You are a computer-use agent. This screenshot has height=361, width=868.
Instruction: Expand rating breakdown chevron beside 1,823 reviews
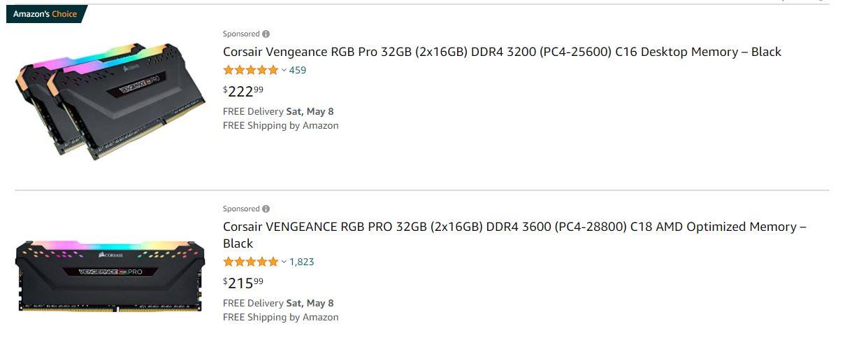tap(284, 262)
